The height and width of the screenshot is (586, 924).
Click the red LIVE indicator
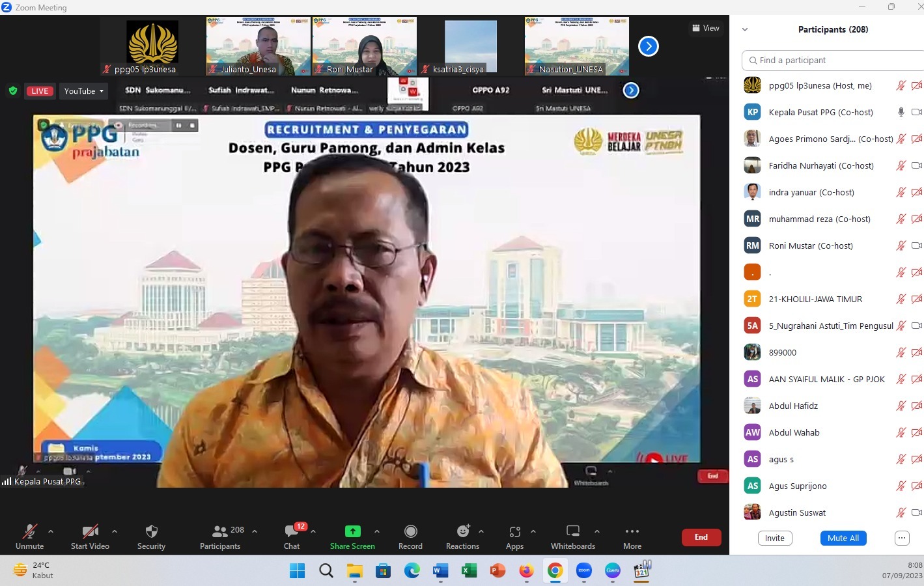[40, 91]
